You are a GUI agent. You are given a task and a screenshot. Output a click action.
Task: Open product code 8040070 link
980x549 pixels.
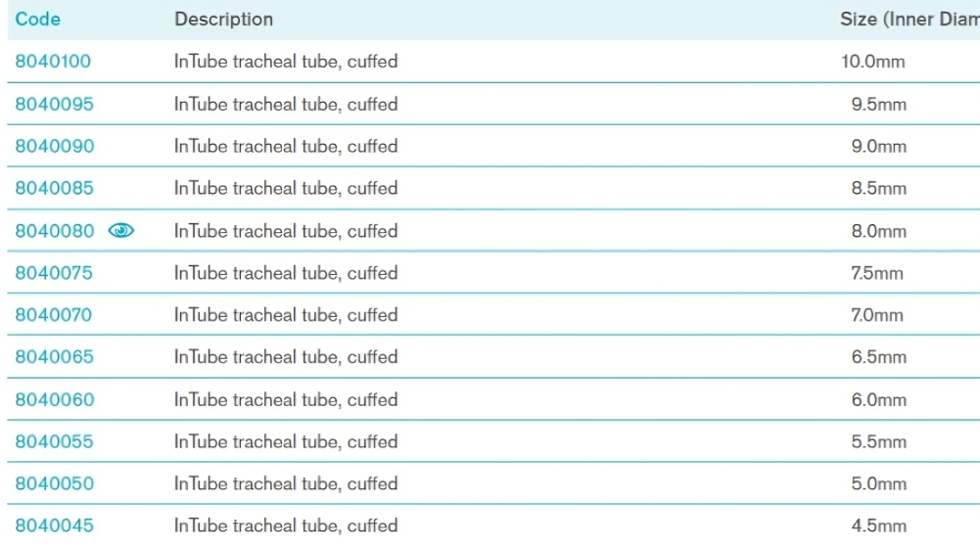point(54,315)
